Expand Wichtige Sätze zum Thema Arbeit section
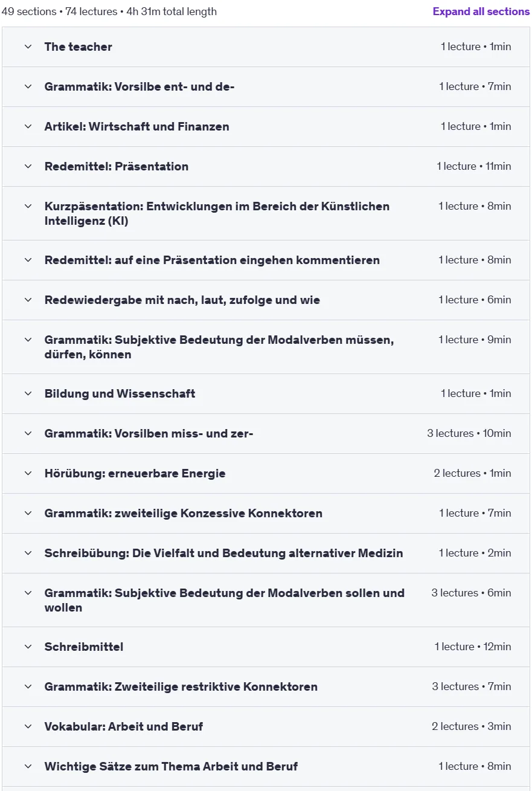 coord(266,766)
